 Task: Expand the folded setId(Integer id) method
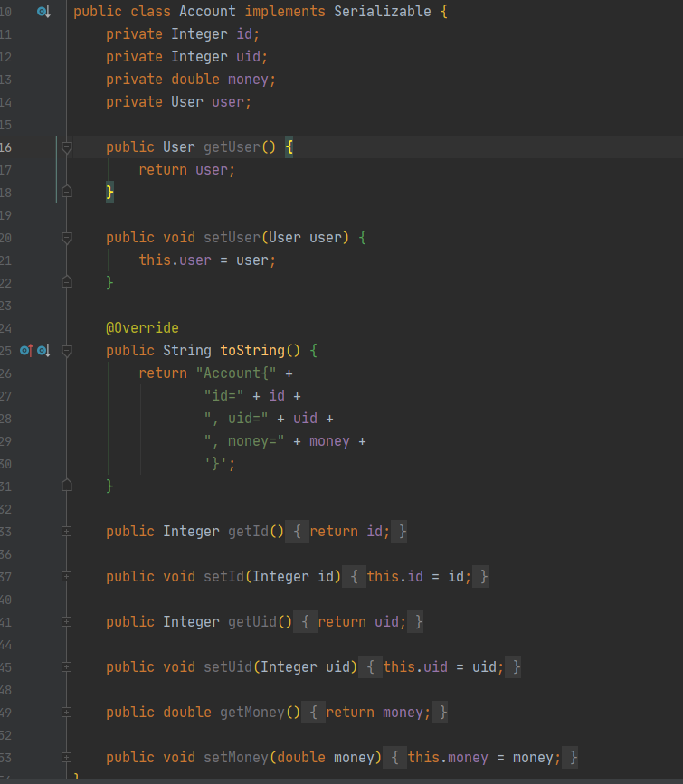pyautogui.click(x=67, y=577)
